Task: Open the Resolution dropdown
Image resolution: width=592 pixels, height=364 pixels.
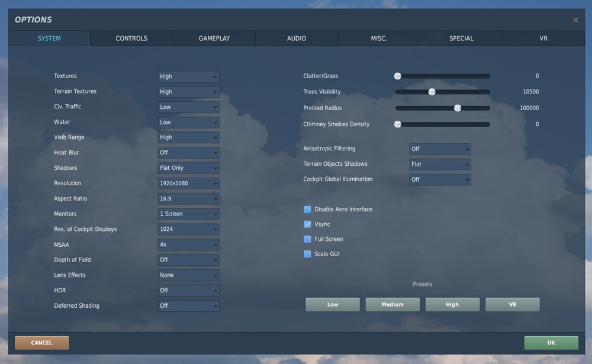Action: click(x=188, y=183)
